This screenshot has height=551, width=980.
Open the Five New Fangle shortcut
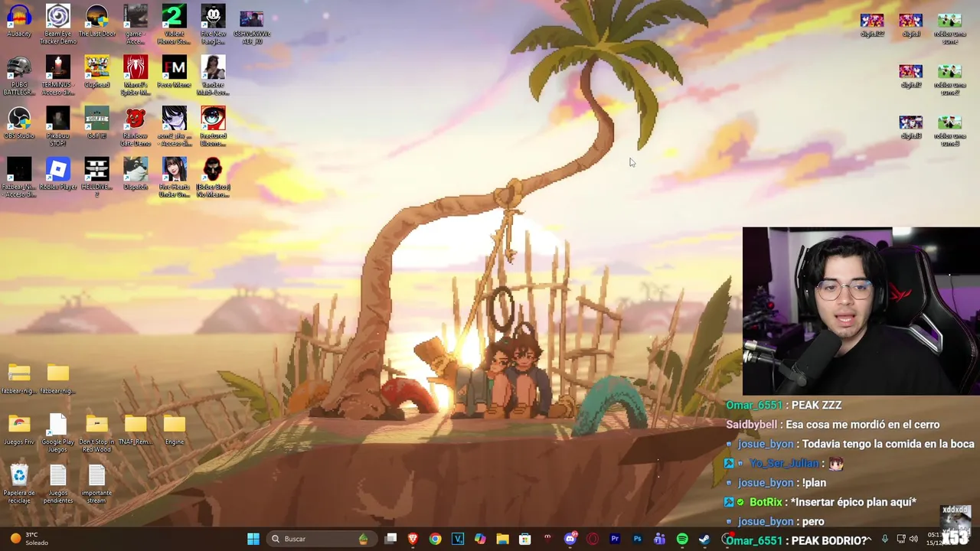213,24
